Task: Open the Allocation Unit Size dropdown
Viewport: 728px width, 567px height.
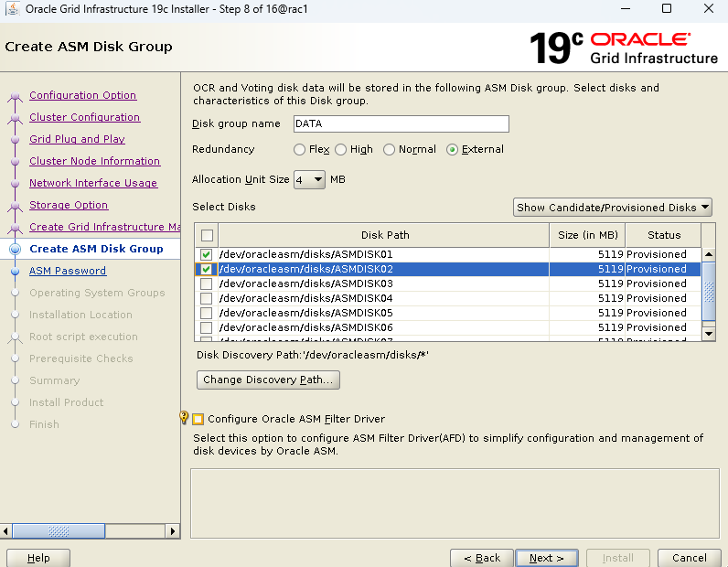Action: click(x=309, y=180)
